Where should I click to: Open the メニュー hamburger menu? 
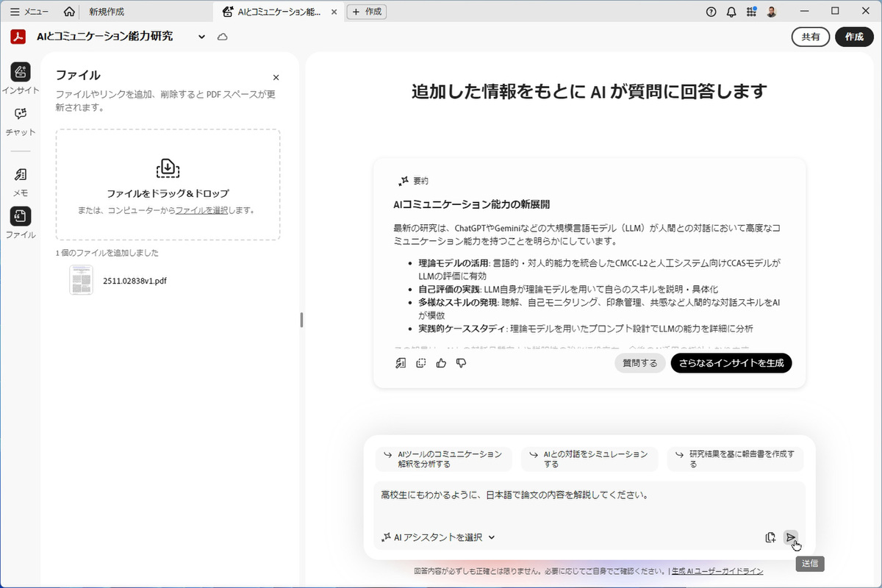tap(29, 12)
